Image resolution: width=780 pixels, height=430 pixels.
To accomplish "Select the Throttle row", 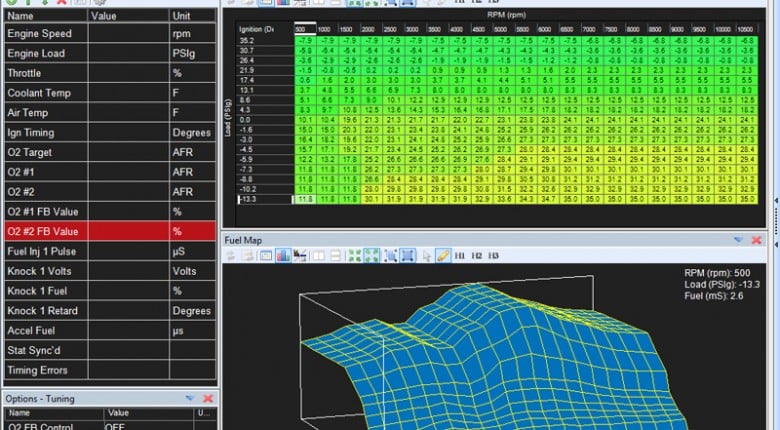I will coord(110,73).
